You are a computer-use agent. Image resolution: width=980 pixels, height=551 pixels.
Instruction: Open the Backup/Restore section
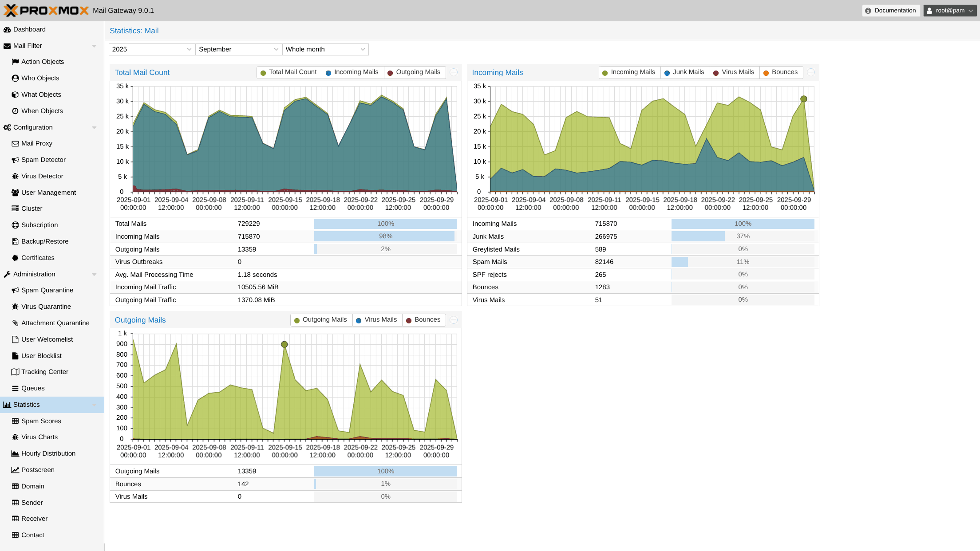(44, 241)
